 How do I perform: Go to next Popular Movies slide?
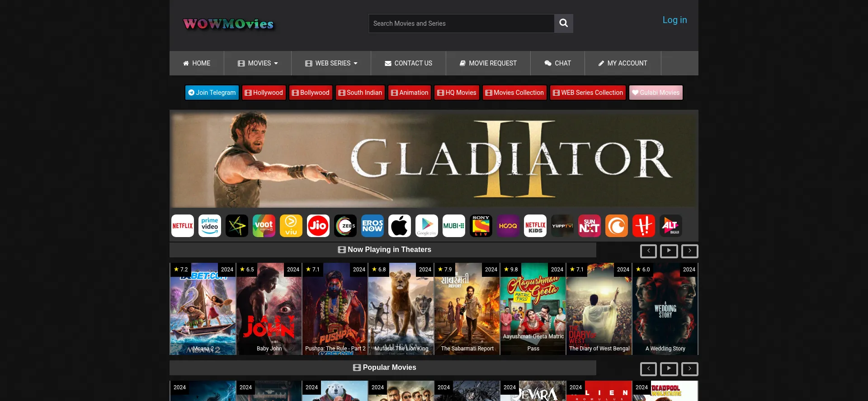point(690,369)
